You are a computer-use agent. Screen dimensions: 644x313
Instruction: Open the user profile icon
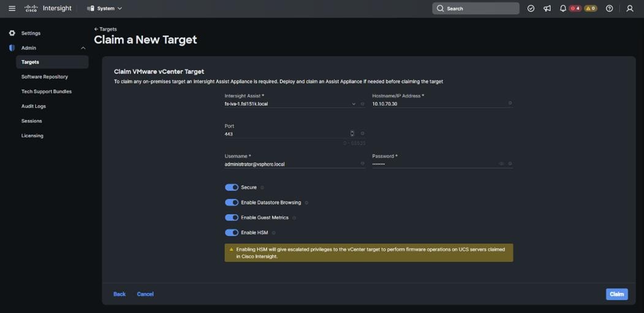click(629, 9)
